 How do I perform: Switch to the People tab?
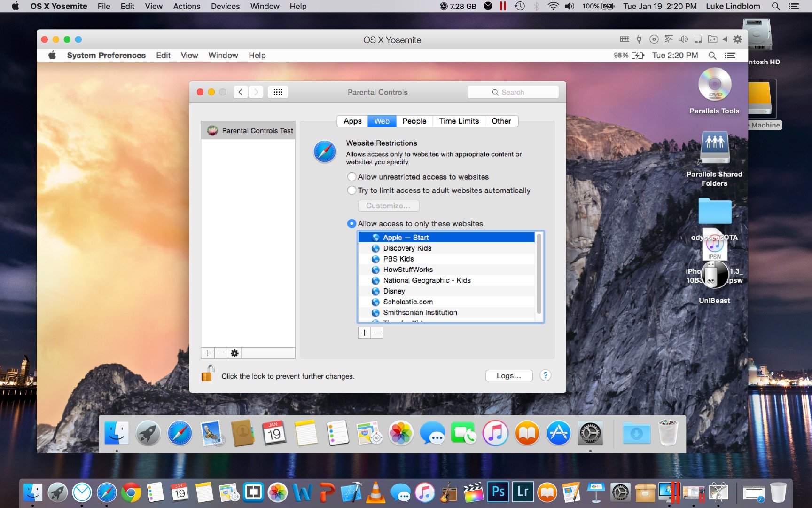(x=414, y=121)
